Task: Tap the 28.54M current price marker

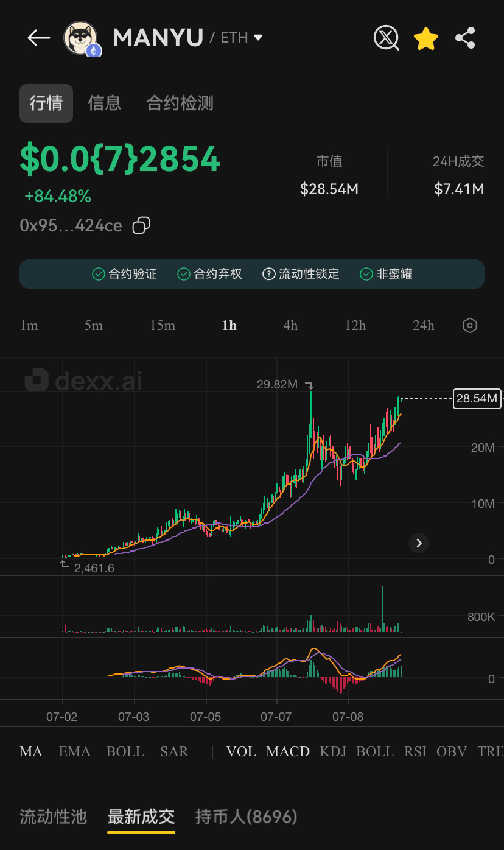Action: pos(477,399)
